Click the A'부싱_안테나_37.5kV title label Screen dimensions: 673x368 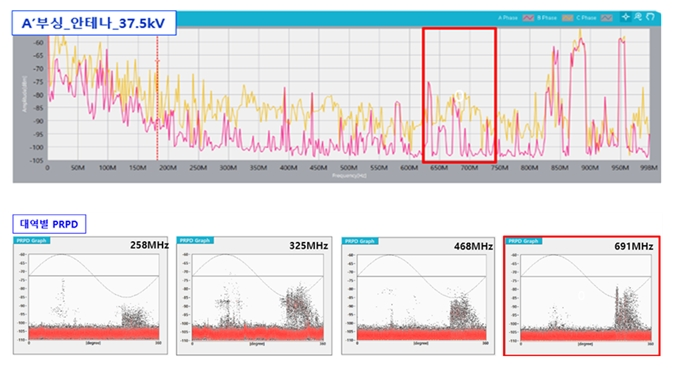click(94, 23)
